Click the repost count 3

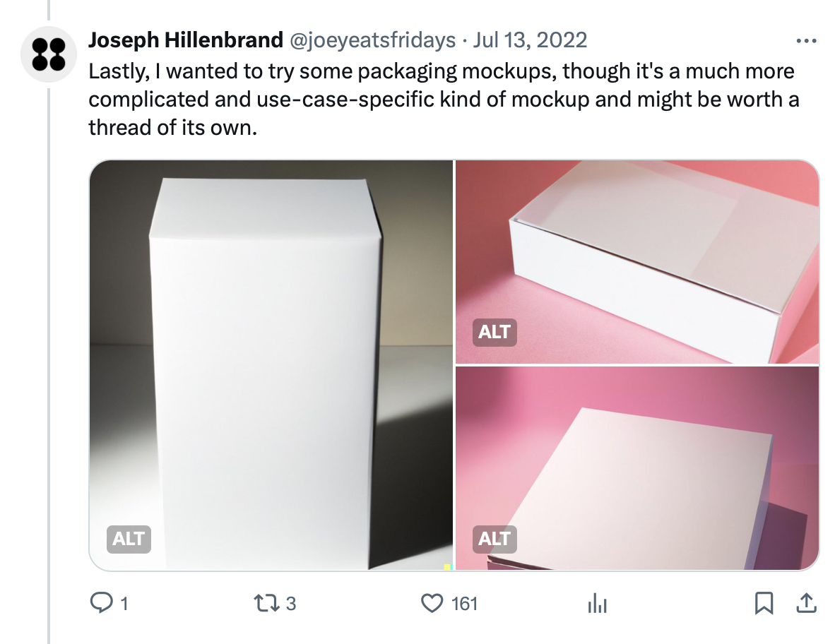tap(291, 604)
